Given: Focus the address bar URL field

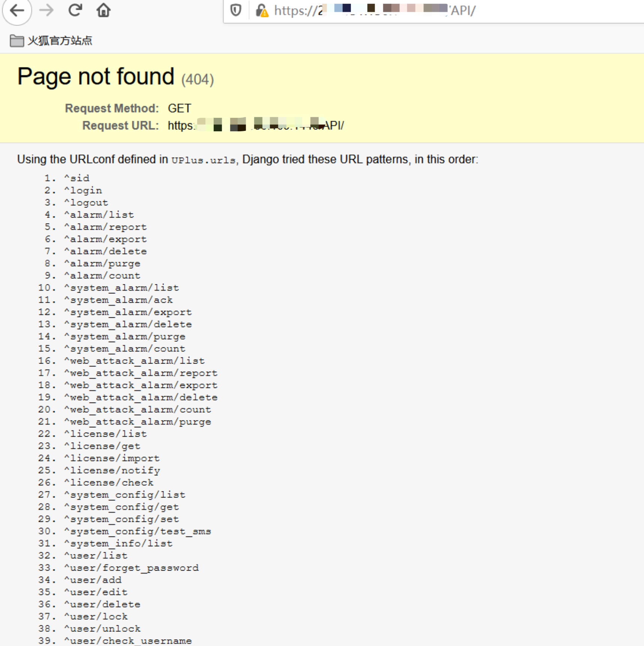Looking at the screenshot, I should (375, 11).
